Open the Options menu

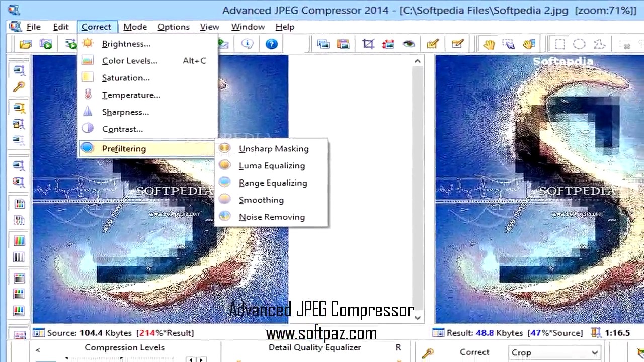(174, 27)
